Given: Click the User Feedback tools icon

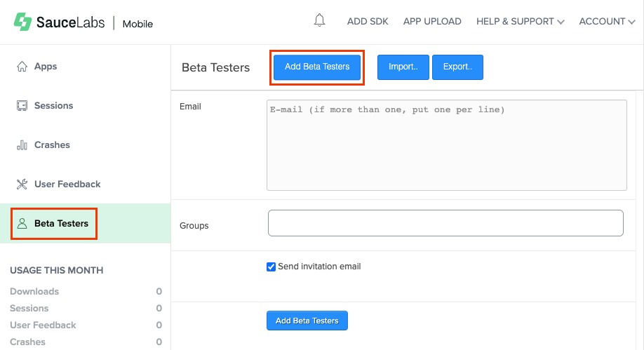Looking at the screenshot, I should [x=22, y=184].
